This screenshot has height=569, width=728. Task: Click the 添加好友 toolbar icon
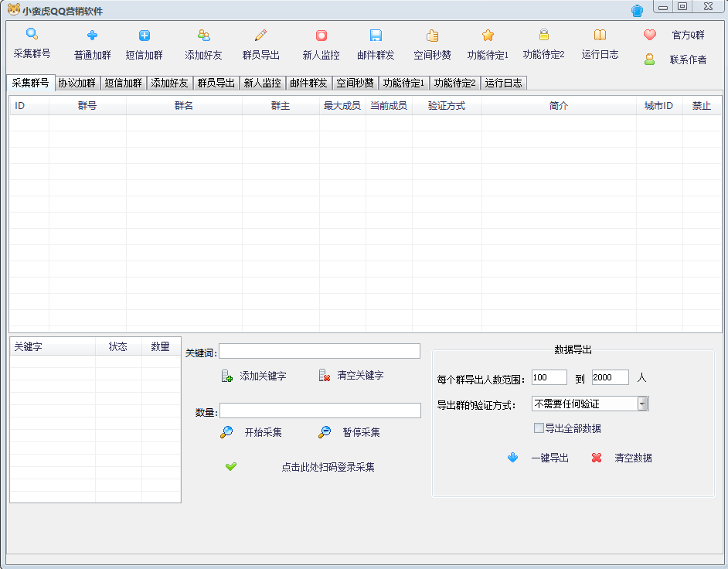click(x=203, y=36)
